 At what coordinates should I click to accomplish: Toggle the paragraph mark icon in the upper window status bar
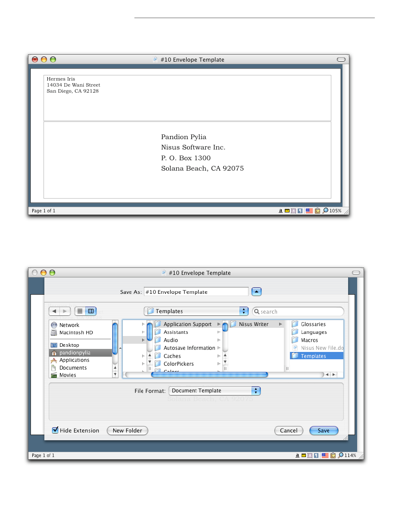pyautogui.click(x=300, y=211)
